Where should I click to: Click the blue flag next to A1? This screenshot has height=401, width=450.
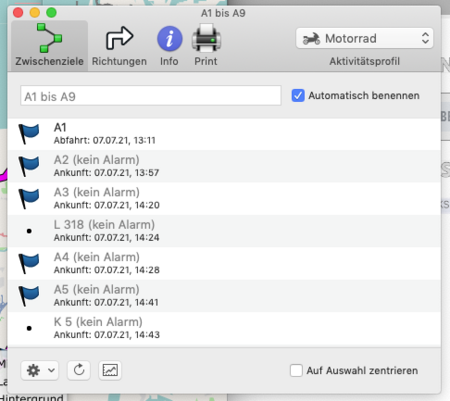click(x=29, y=134)
